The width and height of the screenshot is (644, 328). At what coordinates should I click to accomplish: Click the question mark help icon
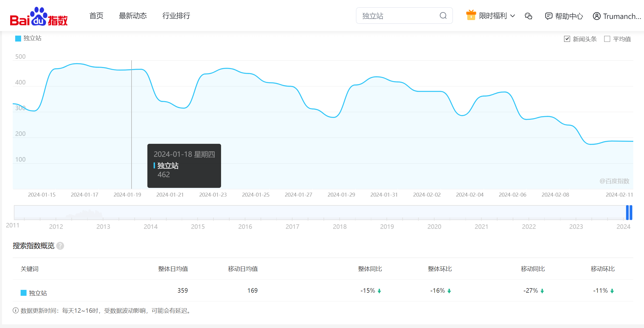point(60,246)
